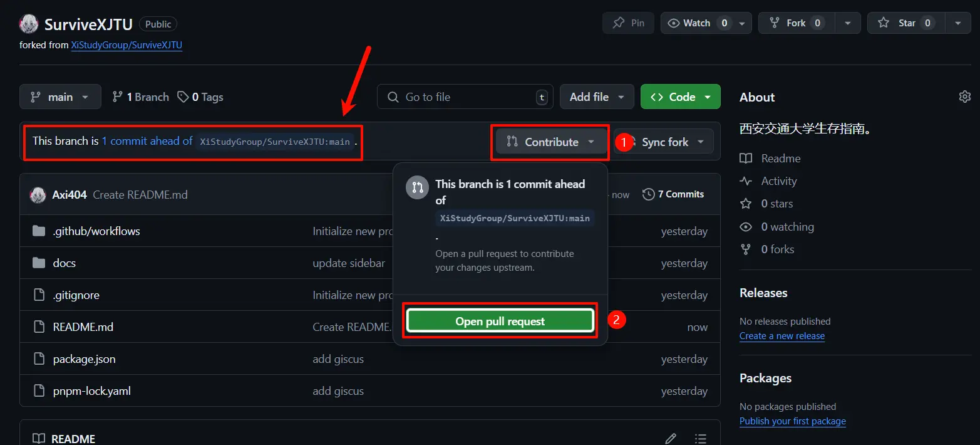Open the upstream XiStudyGroup/SurviveXJTU link
The width and height of the screenshot is (980, 445).
pyautogui.click(x=126, y=45)
